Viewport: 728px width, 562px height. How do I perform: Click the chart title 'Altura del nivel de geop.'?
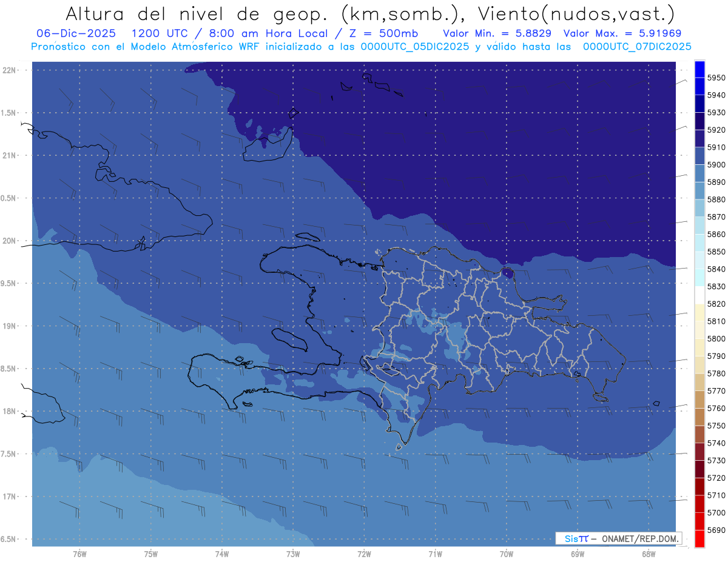pos(196,13)
